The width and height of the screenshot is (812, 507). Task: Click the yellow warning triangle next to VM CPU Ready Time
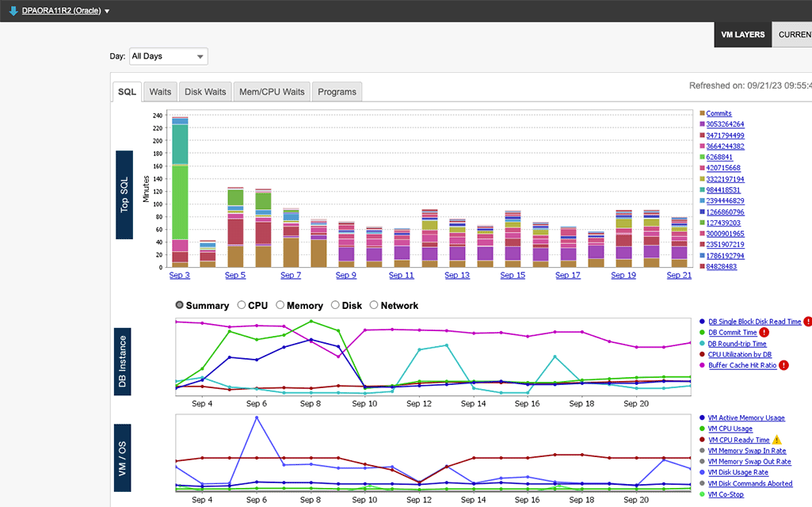coord(776,438)
